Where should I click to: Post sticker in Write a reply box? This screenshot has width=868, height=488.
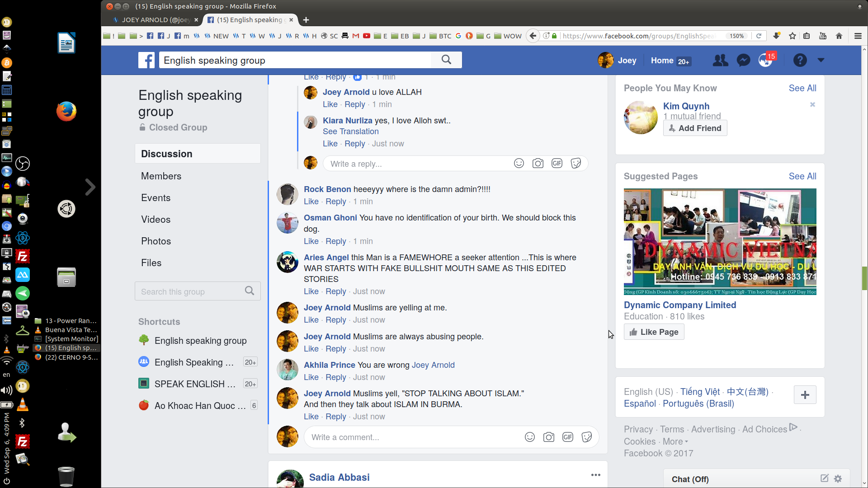click(576, 163)
